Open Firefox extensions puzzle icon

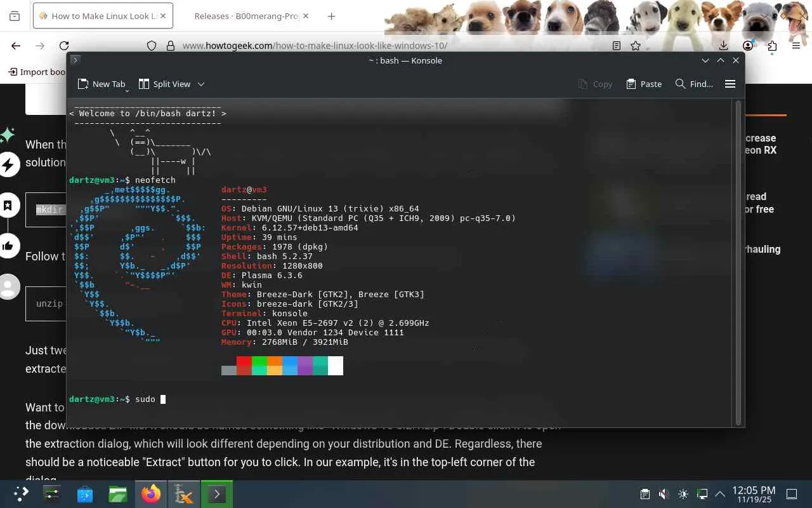point(772,46)
